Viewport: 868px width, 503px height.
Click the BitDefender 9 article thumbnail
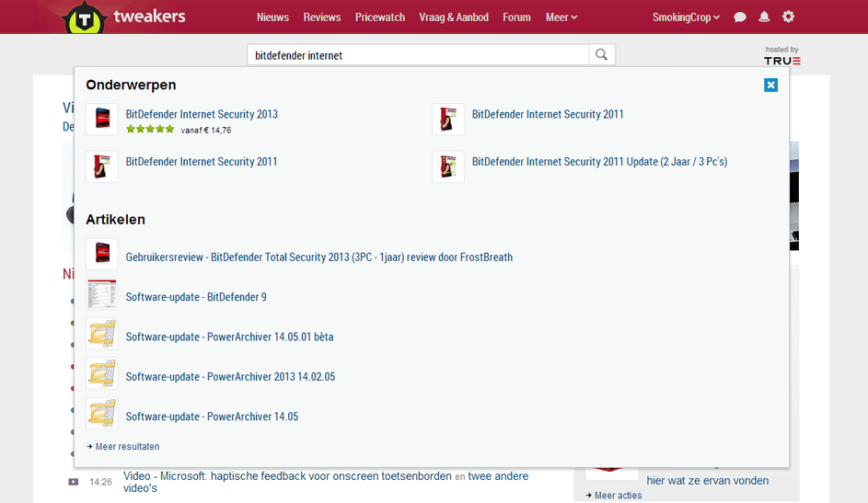point(102,293)
